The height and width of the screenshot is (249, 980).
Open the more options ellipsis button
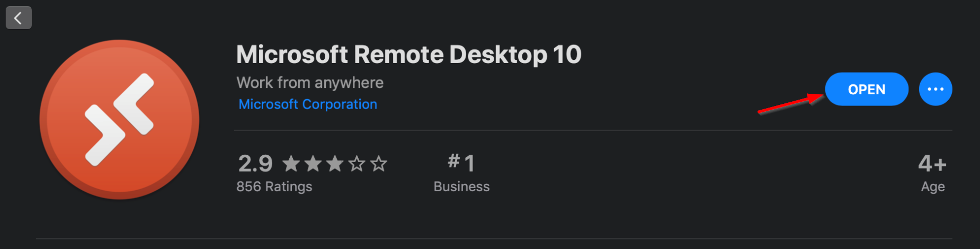click(x=936, y=89)
